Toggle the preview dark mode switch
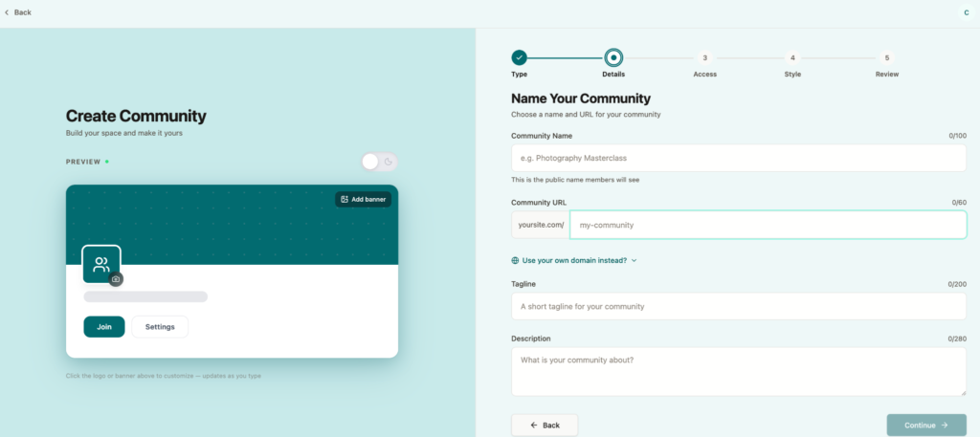This screenshot has width=980, height=437. click(379, 162)
